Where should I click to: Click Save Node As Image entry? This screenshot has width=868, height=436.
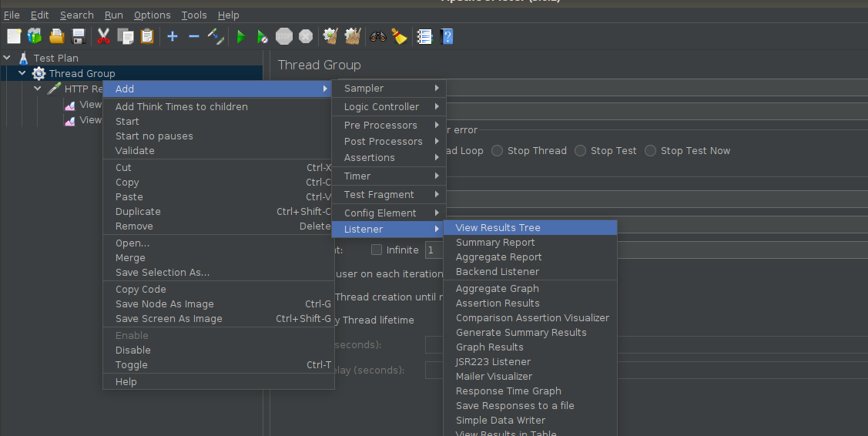pos(219,304)
